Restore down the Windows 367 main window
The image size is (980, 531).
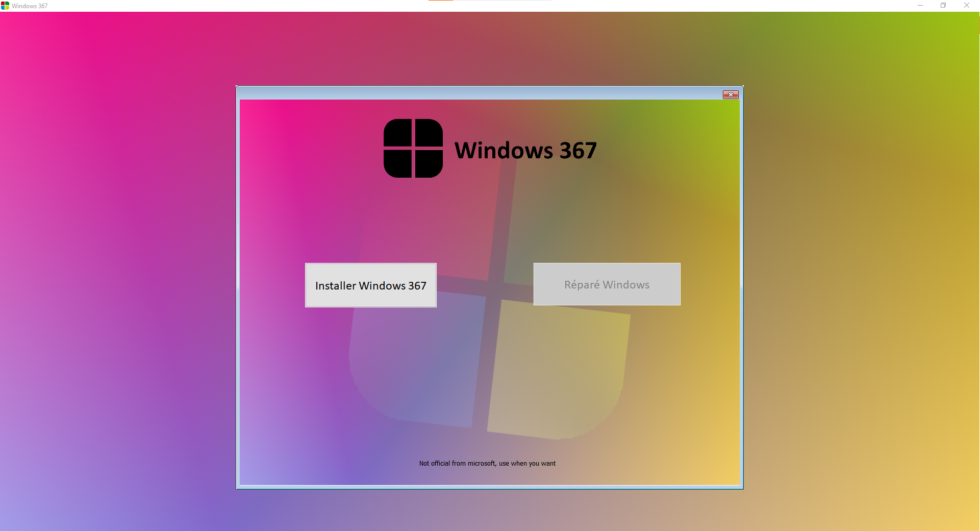pyautogui.click(x=943, y=6)
